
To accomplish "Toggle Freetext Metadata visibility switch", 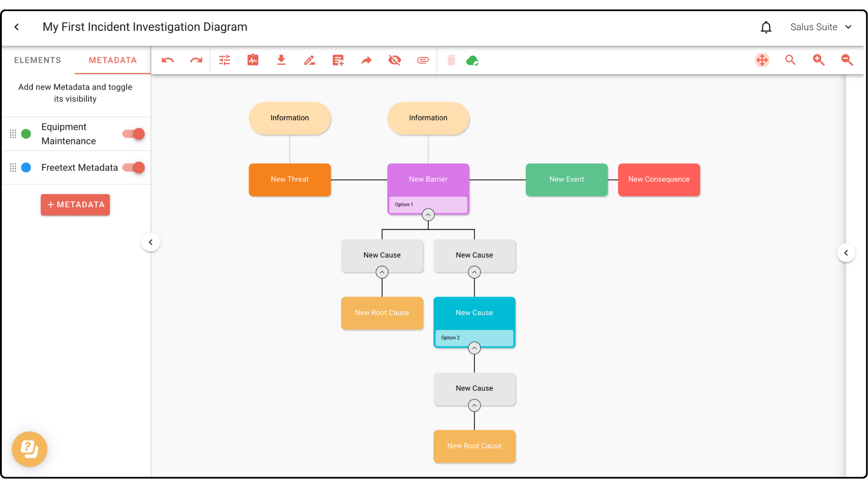I will 134,168.
